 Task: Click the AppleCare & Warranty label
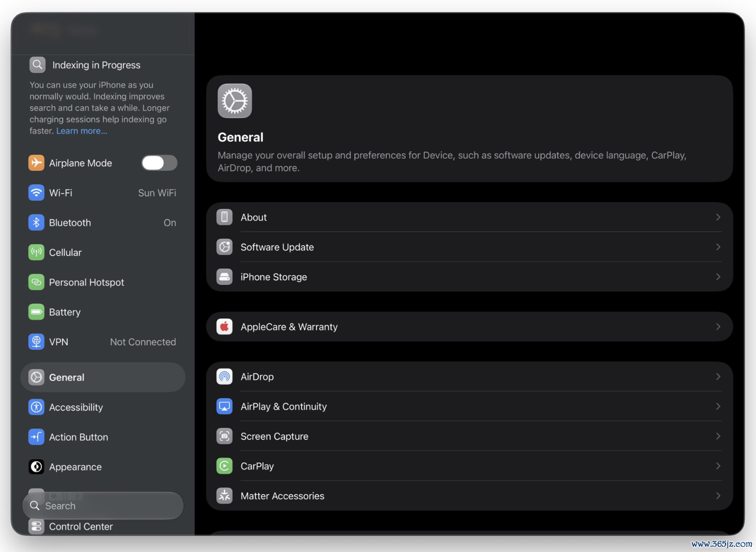[289, 327]
